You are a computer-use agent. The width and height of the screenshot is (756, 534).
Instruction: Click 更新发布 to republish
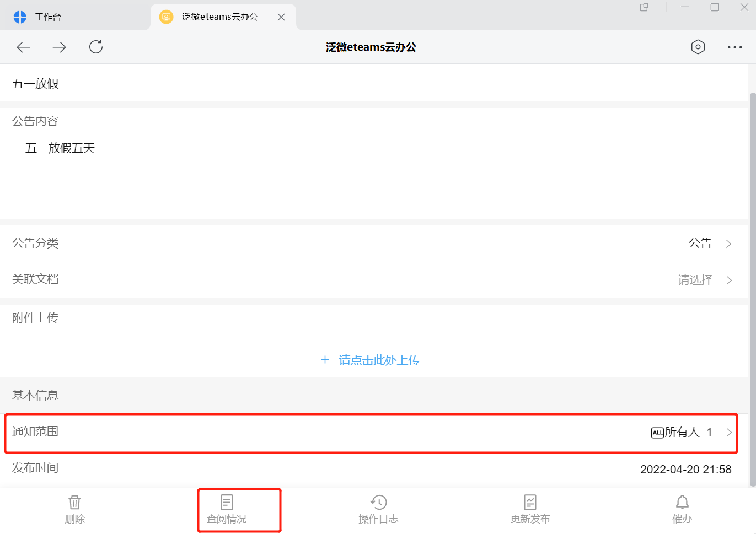[x=530, y=510]
